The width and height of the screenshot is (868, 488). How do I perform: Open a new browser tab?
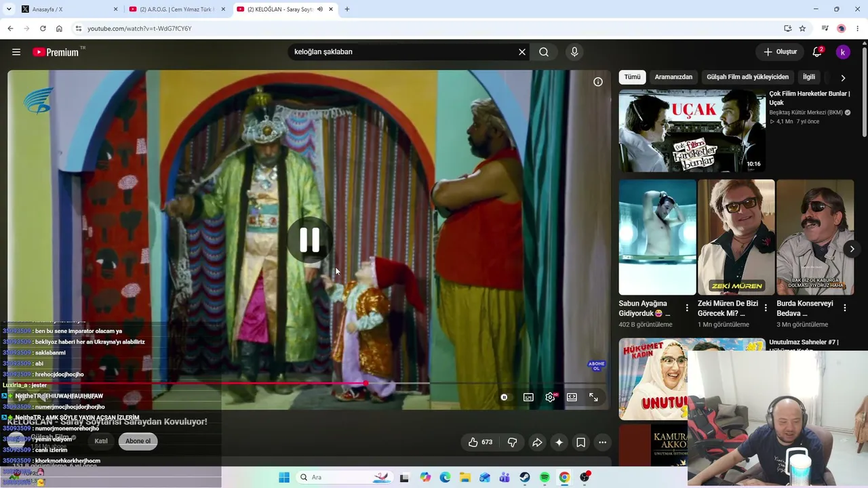pos(347,9)
